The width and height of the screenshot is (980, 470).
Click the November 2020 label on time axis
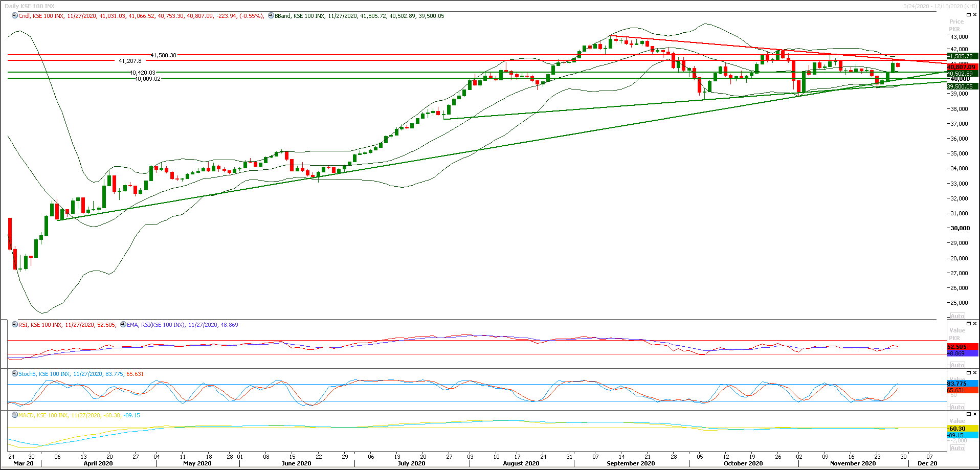(x=853, y=463)
